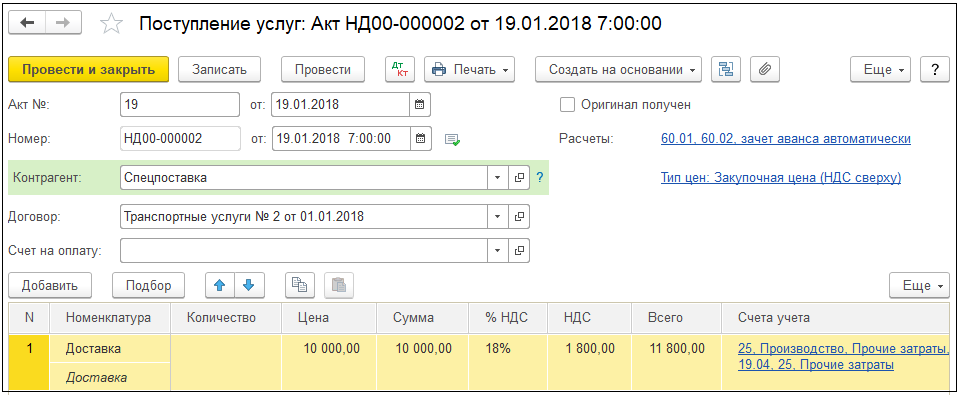Add document to favorites with star

click(111, 24)
